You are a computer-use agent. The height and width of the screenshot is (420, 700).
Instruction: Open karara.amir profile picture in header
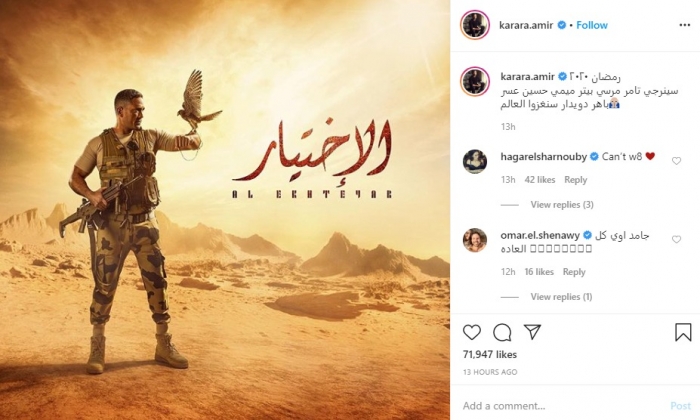475,25
